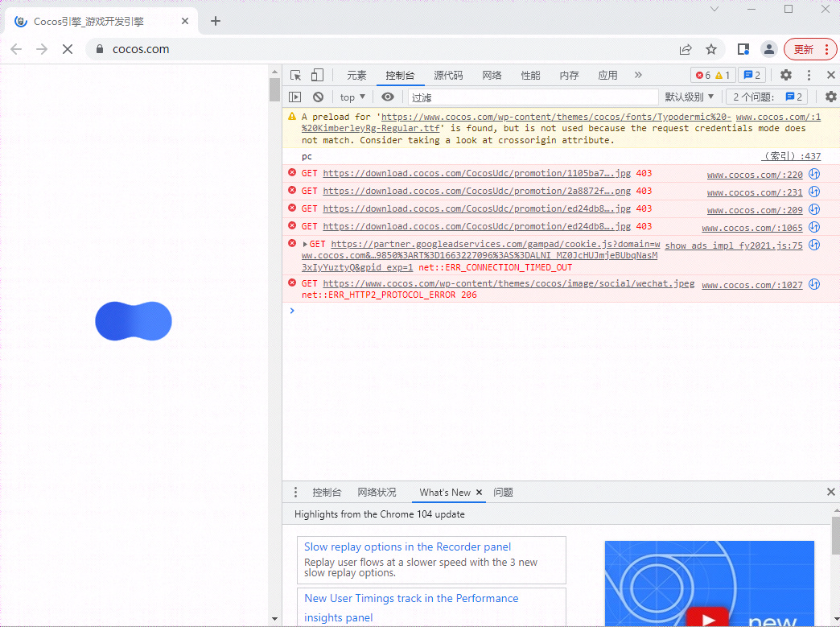Image resolution: width=840 pixels, height=627 pixels.
Task: Toggle the live expression eye icon
Action: (x=388, y=97)
